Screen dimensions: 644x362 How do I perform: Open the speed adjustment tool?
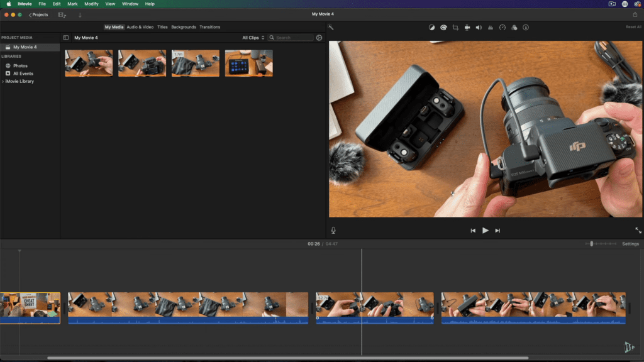[x=502, y=28]
